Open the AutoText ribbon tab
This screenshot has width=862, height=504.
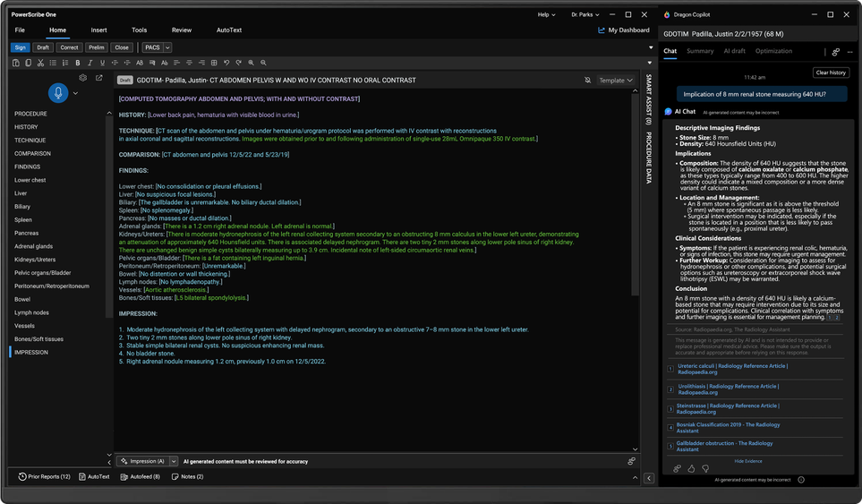pos(228,30)
